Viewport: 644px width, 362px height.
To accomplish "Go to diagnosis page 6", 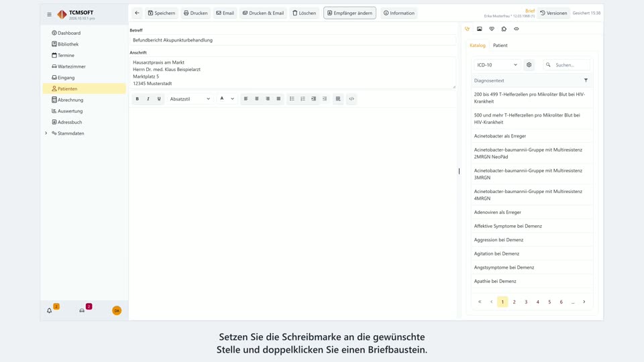I will coord(561,302).
